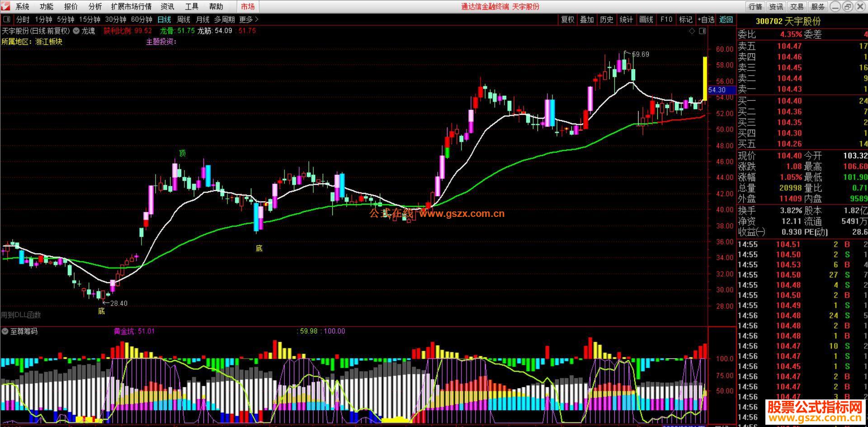
Task: Click the 服务 service button
Action: [x=818, y=6]
